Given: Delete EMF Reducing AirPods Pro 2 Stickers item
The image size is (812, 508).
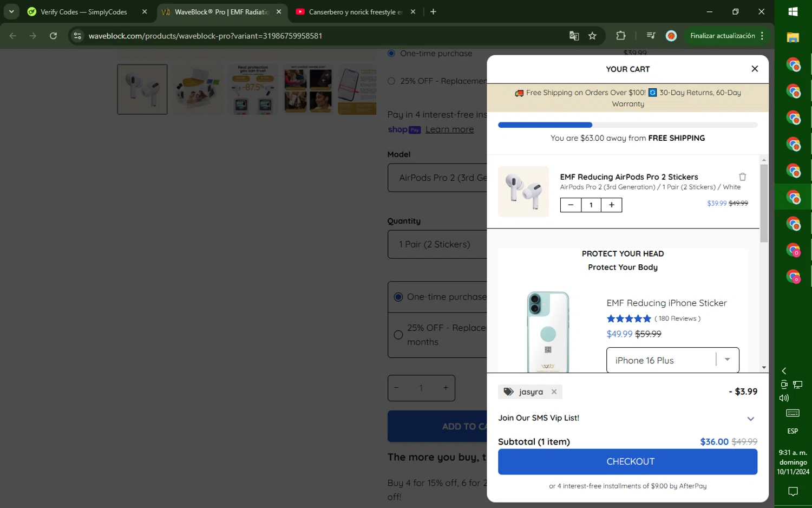Looking at the screenshot, I should pos(743,177).
